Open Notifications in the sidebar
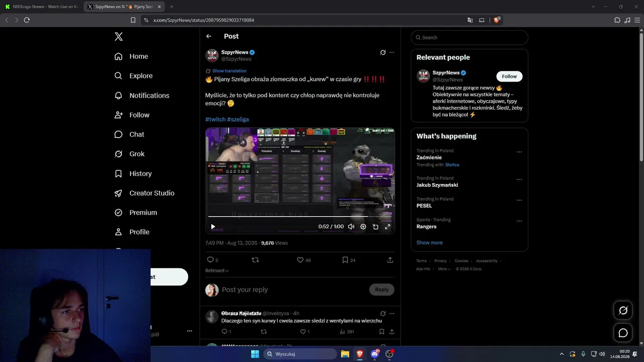The width and height of the screenshot is (644, 362). tap(142, 96)
